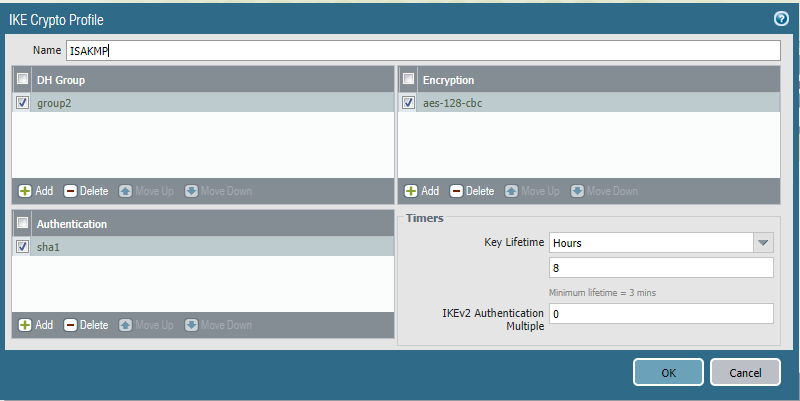Move Up in the DH Group table

point(146,191)
